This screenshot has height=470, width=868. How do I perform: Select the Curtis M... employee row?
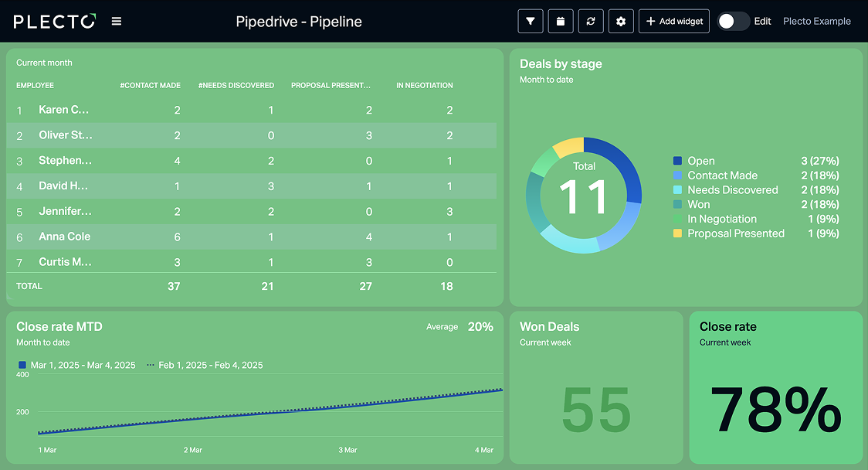251,261
